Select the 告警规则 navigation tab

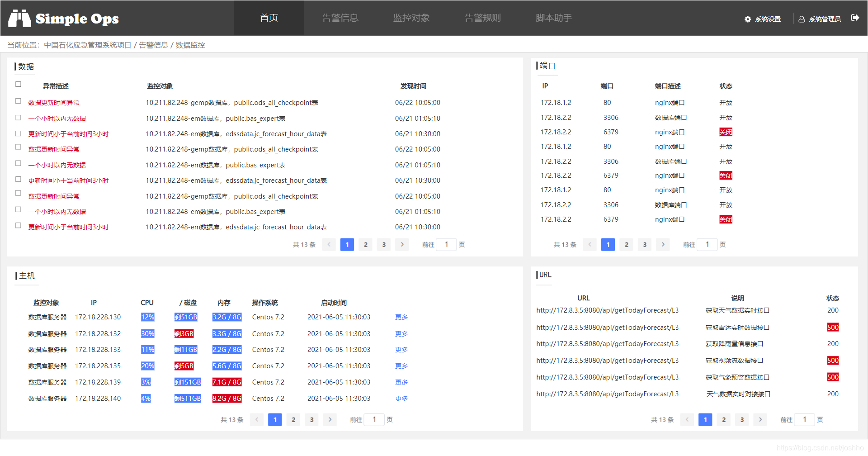(x=482, y=18)
